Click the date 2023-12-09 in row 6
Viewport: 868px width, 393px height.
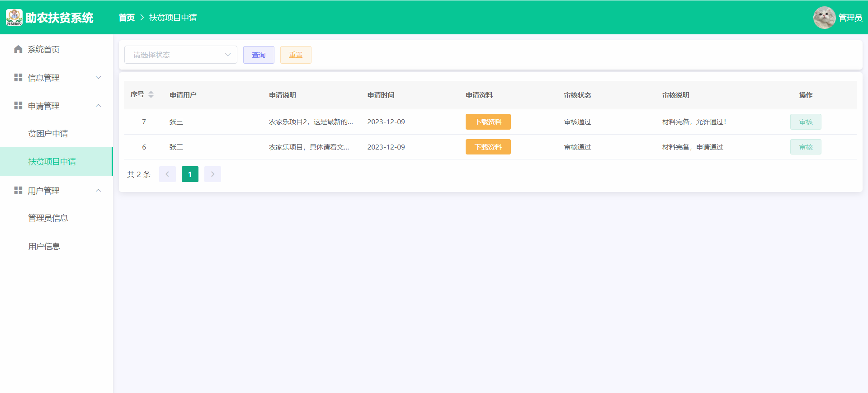386,147
